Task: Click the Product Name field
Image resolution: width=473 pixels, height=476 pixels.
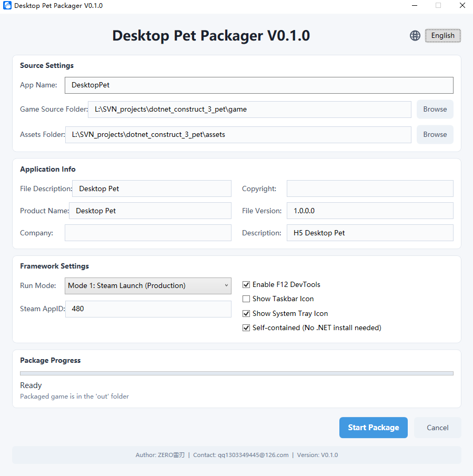Action: [x=150, y=211]
